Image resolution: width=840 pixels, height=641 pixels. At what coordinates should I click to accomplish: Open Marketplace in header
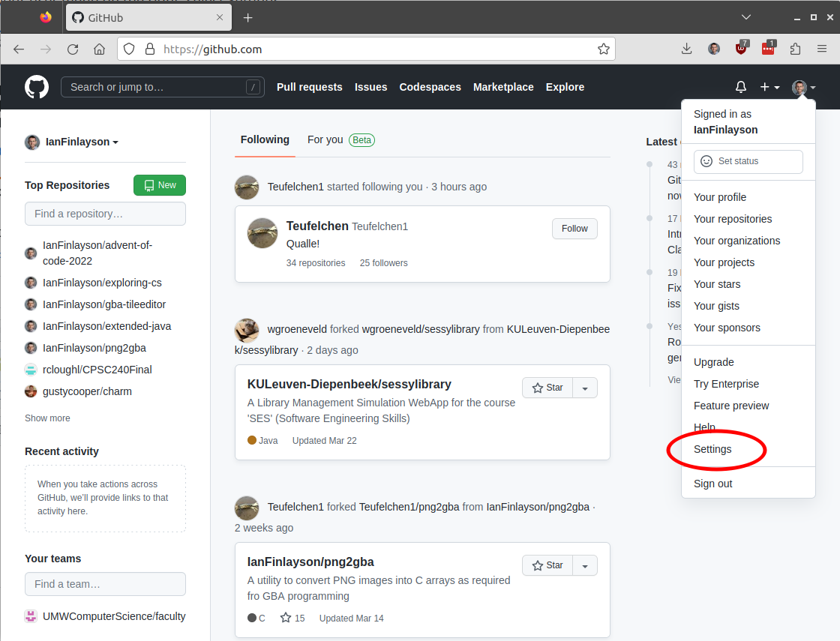click(x=503, y=87)
